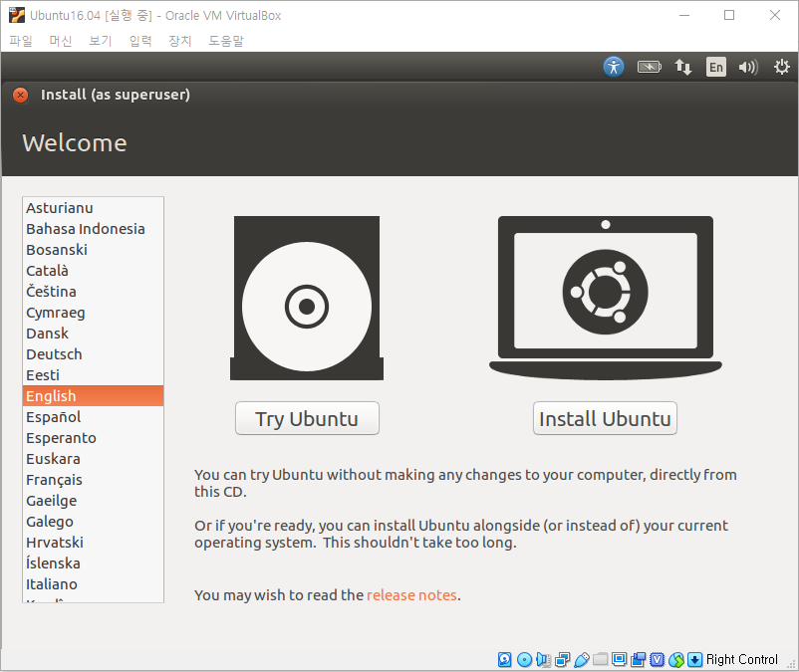Maximize the VirtualBox window

(729, 15)
